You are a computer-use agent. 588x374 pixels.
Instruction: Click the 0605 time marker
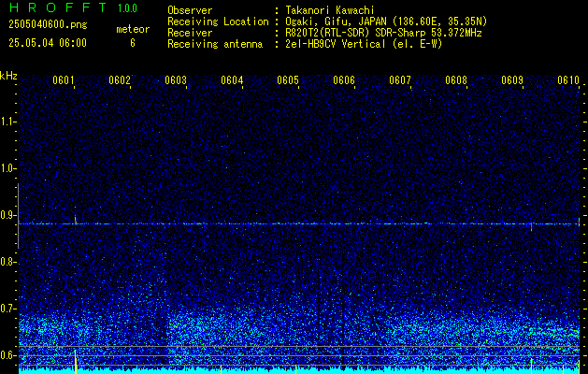pos(288,80)
